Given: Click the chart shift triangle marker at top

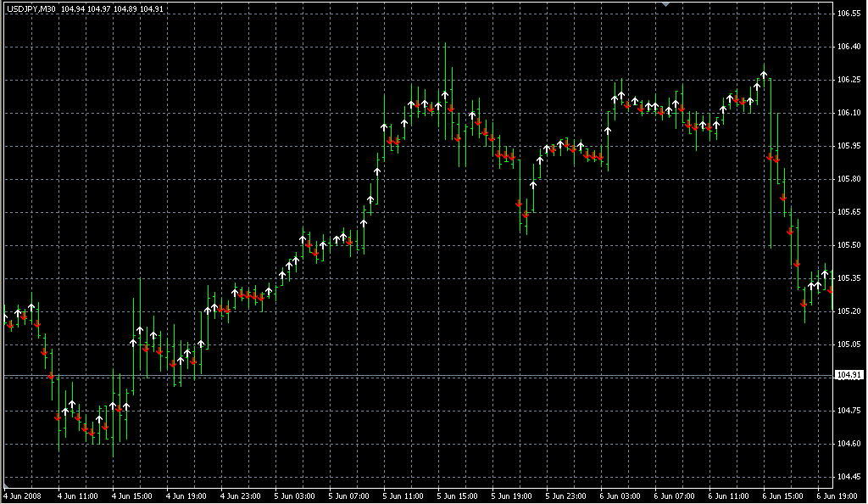Looking at the screenshot, I should pos(666,4).
